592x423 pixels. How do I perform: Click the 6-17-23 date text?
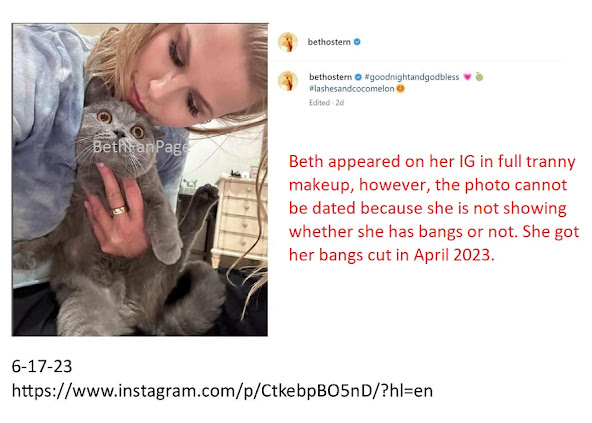tap(42, 366)
